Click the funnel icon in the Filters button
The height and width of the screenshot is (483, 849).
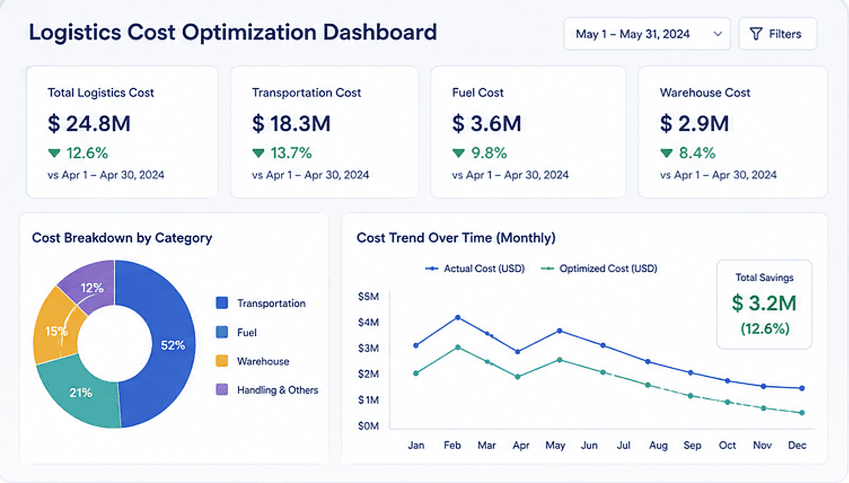tap(756, 34)
